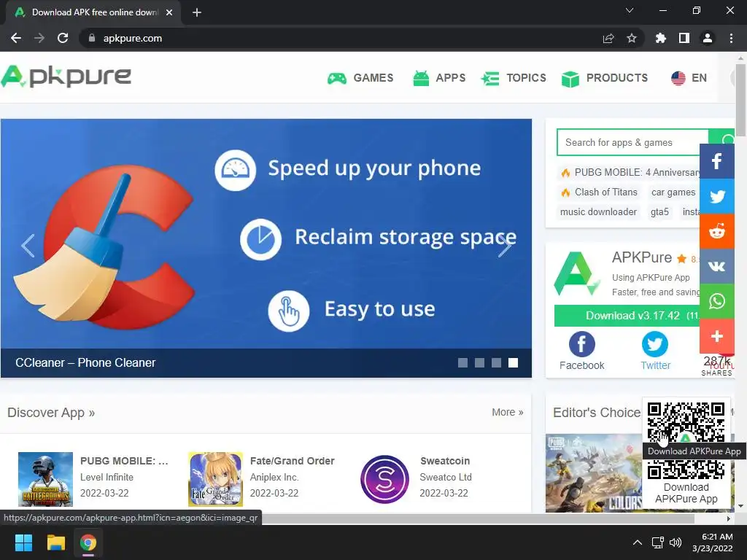The height and width of the screenshot is (560, 747).
Task: Click the US flag icon
Action: (x=678, y=78)
